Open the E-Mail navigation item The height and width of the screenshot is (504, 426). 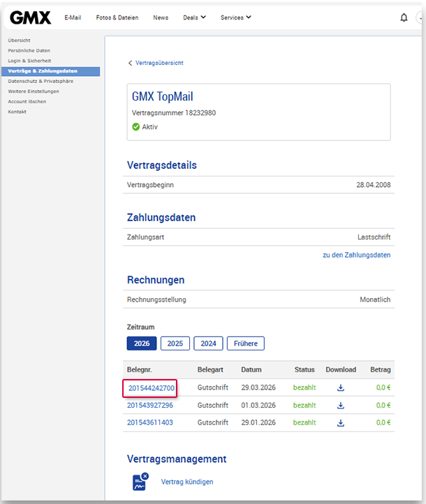click(x=73, y=17)
